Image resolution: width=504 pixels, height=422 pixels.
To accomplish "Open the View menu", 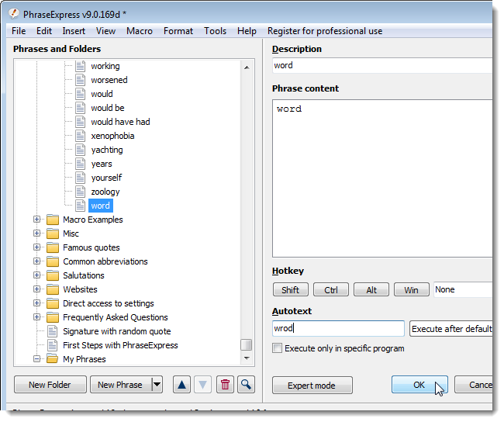I will [x=105, y=31].
